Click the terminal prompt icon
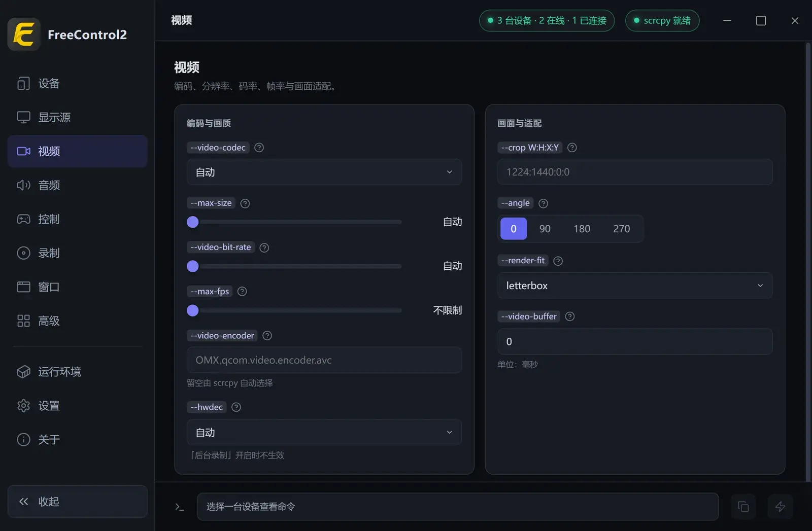Screen dimensions: 812x531 (x=180, y=507)
